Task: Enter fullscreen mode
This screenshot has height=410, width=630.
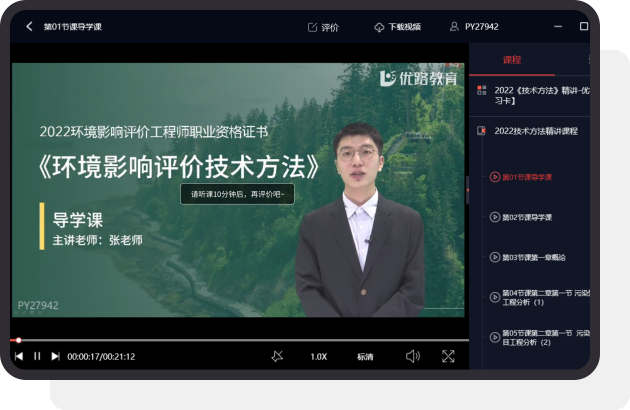Action: point(448,356)
